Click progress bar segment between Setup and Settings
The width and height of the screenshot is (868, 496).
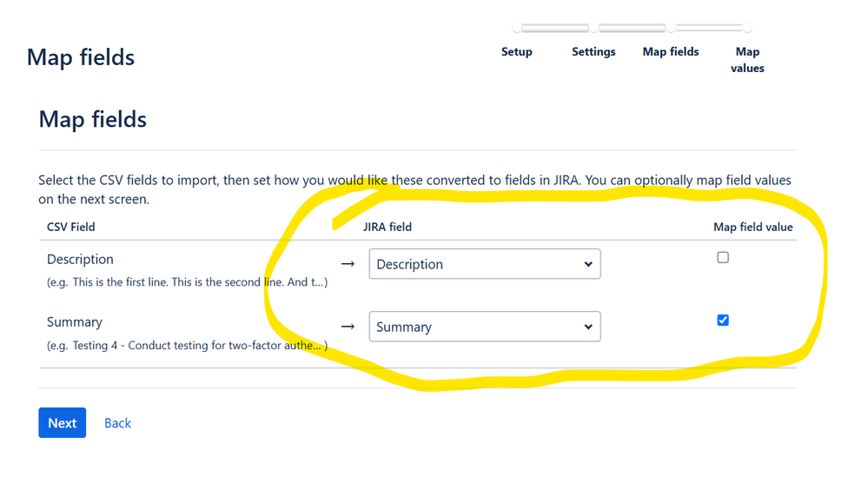(x=554, y=28)
